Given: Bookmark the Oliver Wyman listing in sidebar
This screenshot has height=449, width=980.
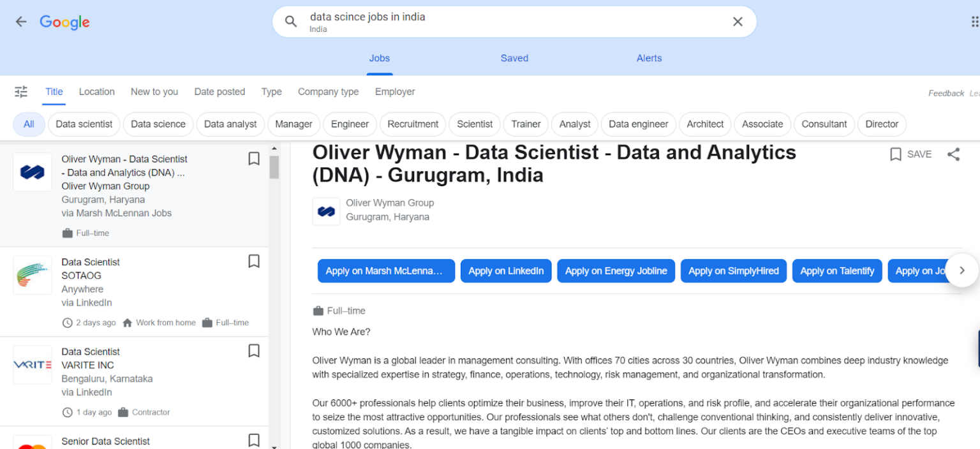Looking at the screenshot, I should (254, 159).
